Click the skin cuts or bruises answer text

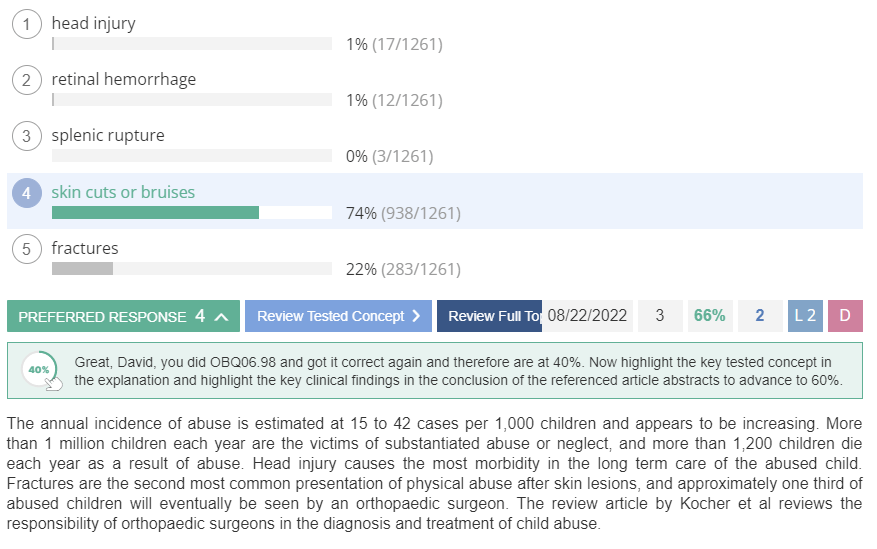coord(123,192)
